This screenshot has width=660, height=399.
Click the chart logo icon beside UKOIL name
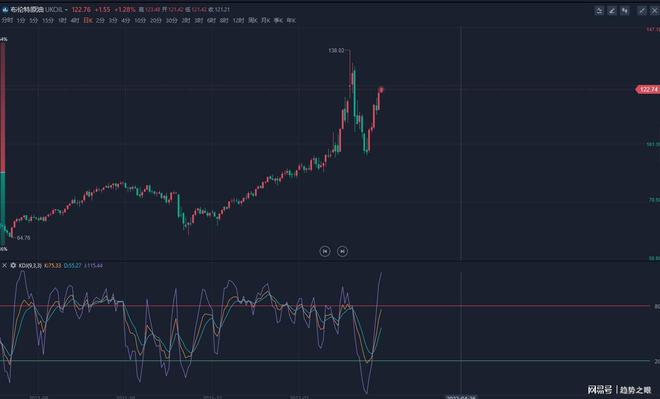5,9
